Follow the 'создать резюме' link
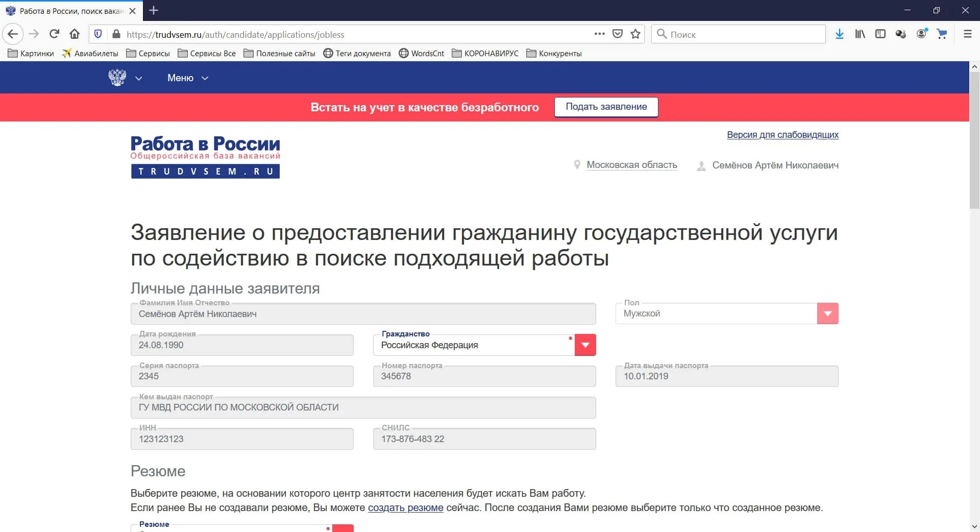The image size is (980, 532). 405,508
